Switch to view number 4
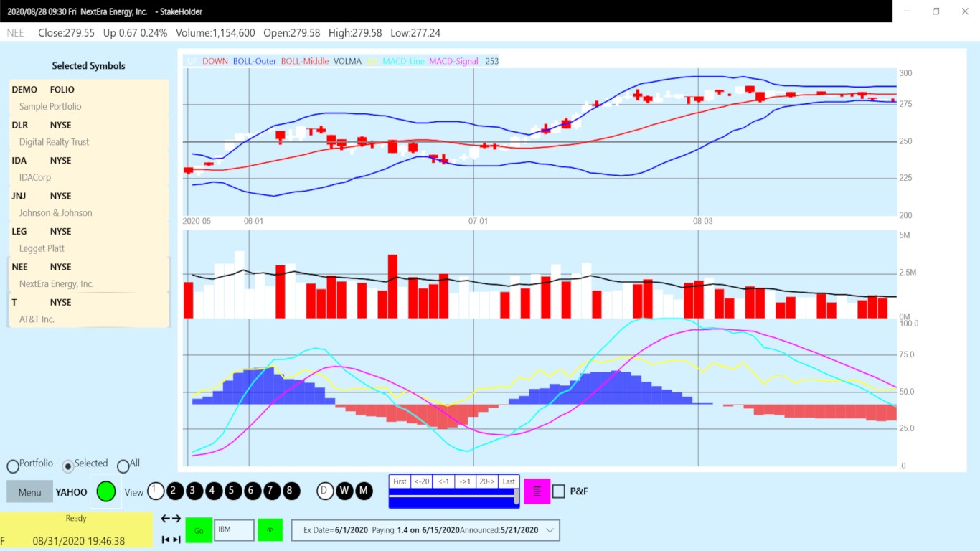The image size is (980, 551). point(214,491)
